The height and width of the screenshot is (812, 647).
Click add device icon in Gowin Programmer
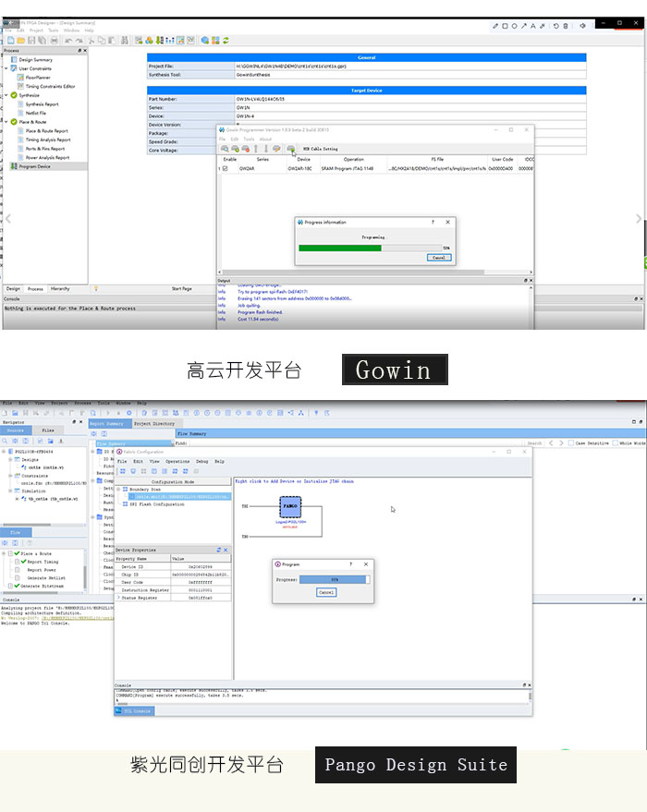(235, 149)
